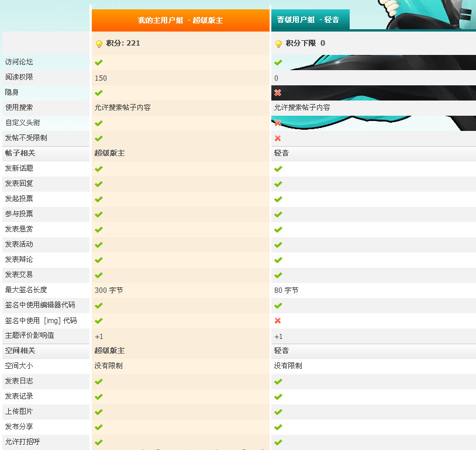Image resolution: width=476 pixels, height=450 pixels.
Task: Click 发表记录 checkmark in 轻音 column
Action: 278,397
